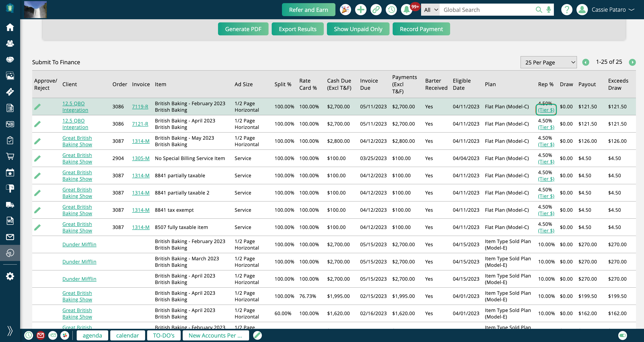Expand the Cassie Pataro user menu
Viewport: 644px width, 342px height.
click(612, 10)
